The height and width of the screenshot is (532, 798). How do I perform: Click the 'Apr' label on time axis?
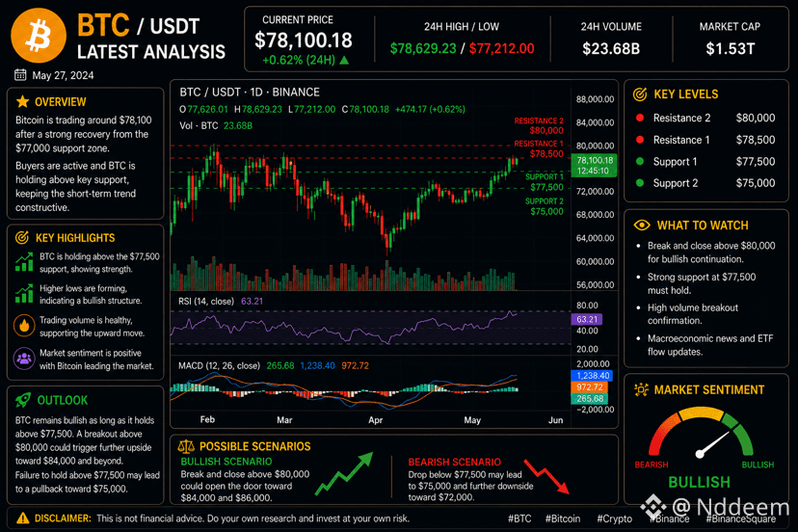pos(375,420)
